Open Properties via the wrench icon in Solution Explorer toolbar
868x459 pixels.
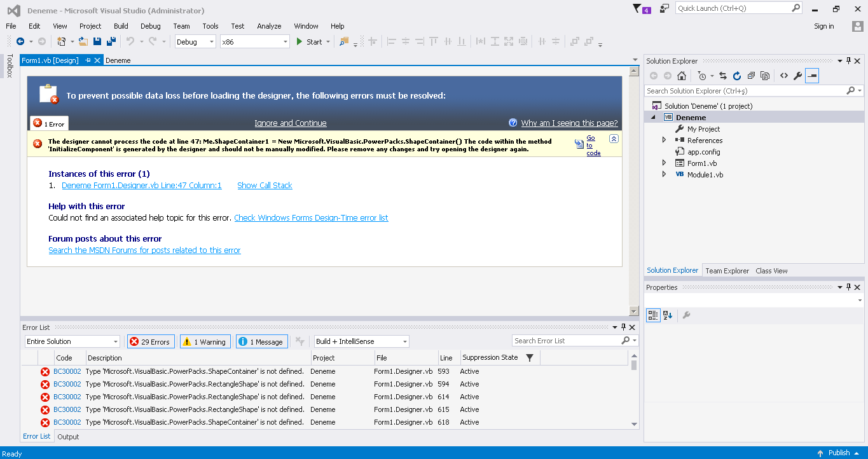tap(798, 76)
